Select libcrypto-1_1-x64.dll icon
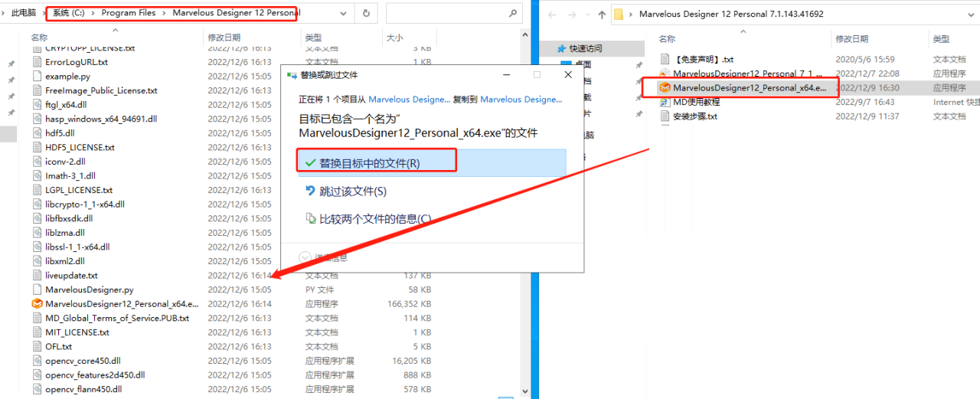The height and width of the screenshot is (399, 980). [x=38, y=204]
